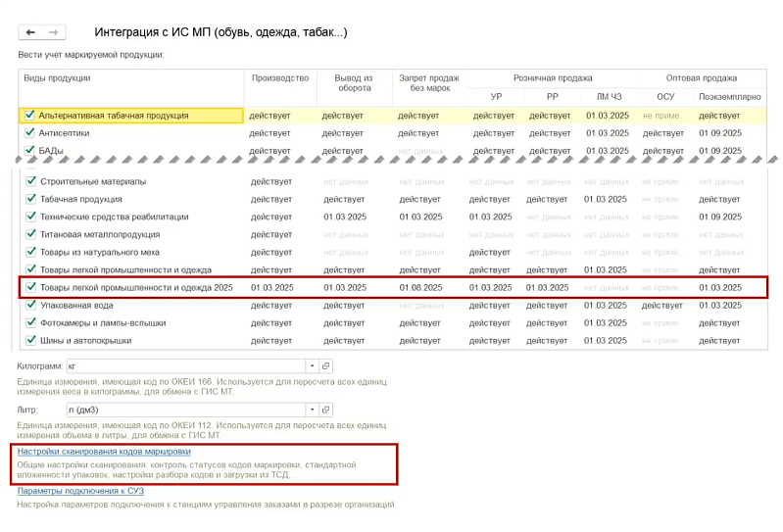783x532 pixels.
Task: Click ЛМ ЧЗ 01.03.2025 in Табачная продукция row
Action: pyautogui.click(x=606, y=199)
